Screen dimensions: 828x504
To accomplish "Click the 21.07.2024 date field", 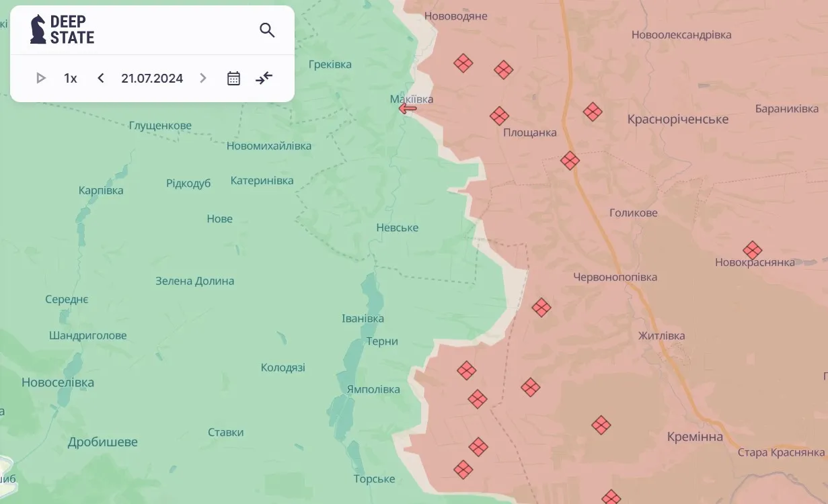I will tap(152, 78).
